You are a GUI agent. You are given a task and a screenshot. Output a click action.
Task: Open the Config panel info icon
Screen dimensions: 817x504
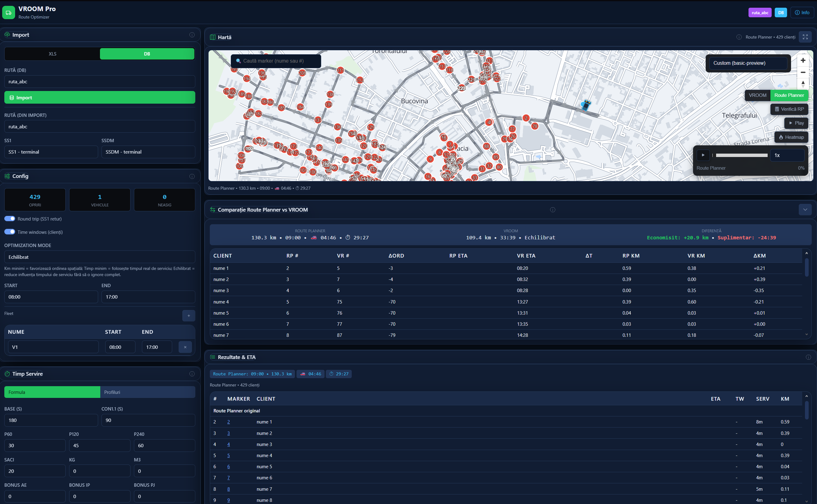coord(192,176)
